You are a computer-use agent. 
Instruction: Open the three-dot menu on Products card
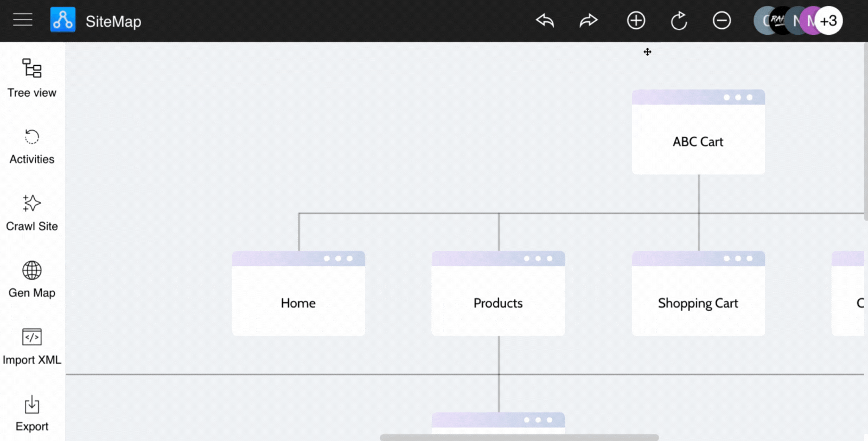538,259
